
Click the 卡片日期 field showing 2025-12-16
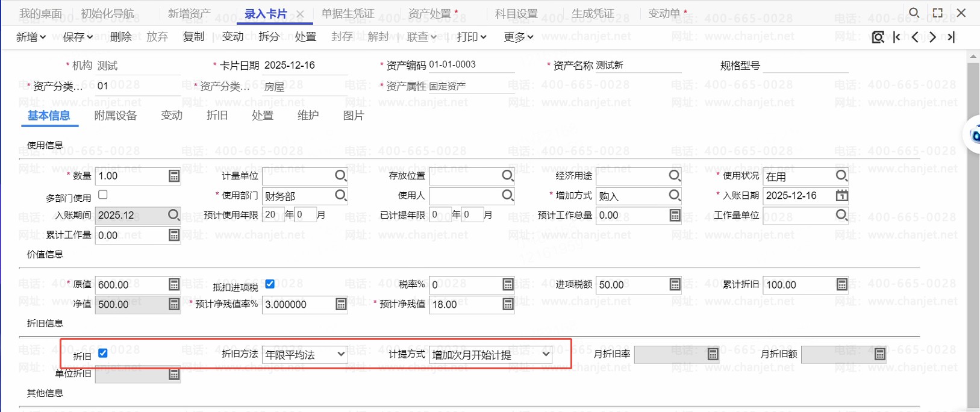305,65
